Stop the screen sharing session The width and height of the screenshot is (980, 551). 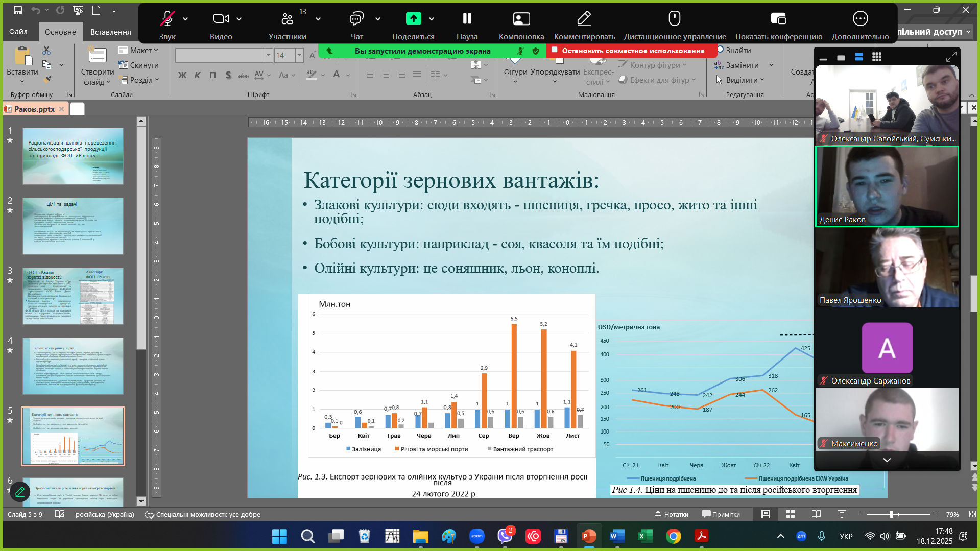pyautogui.click(x=632, y=51)
